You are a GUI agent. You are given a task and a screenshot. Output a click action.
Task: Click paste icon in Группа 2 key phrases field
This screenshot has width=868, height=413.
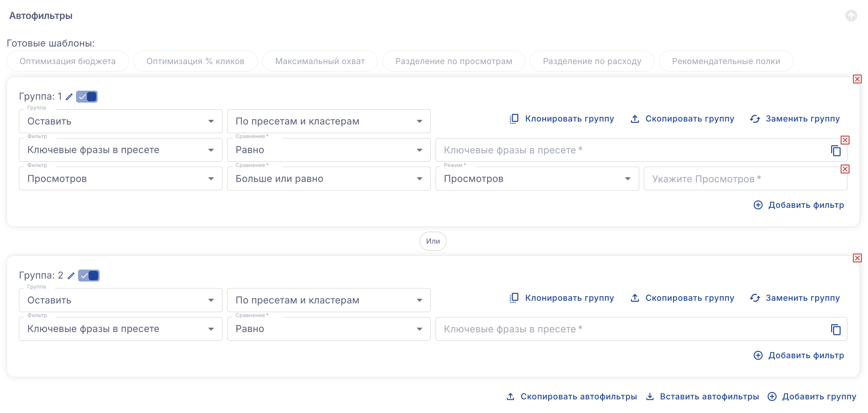[x=836, y=329]
